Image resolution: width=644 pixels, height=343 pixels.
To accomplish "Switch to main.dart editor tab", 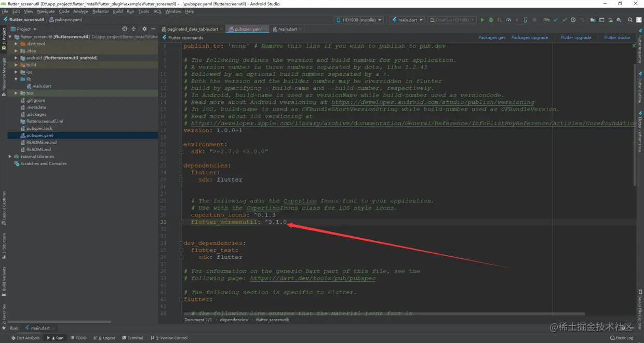I will (x=287, y=29).
